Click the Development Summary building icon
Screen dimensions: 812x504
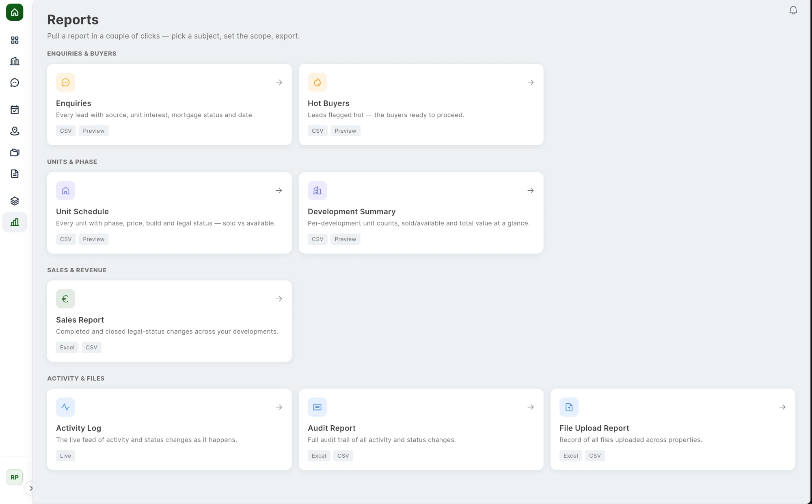pos(317,191)
